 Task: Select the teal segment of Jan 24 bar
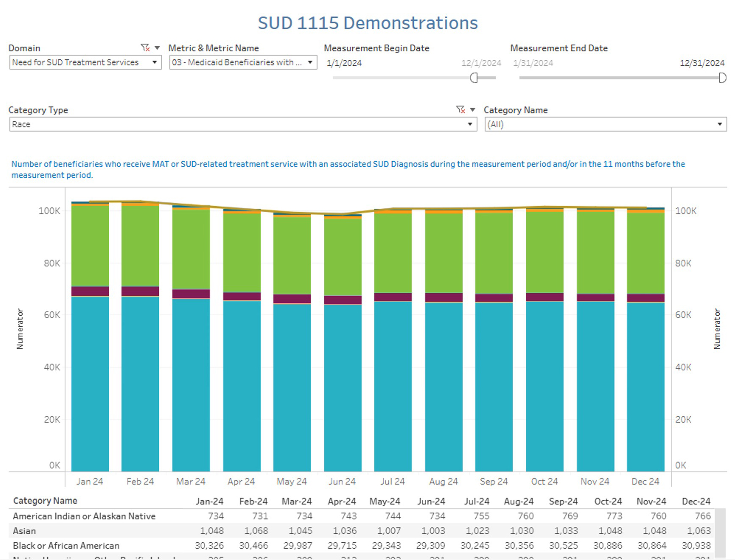[90, 382]
